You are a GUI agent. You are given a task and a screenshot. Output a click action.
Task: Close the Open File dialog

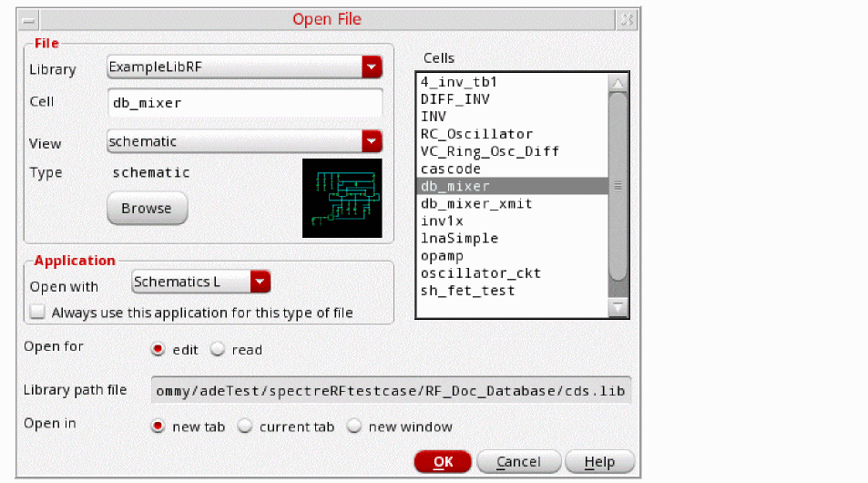coord(627,19)
